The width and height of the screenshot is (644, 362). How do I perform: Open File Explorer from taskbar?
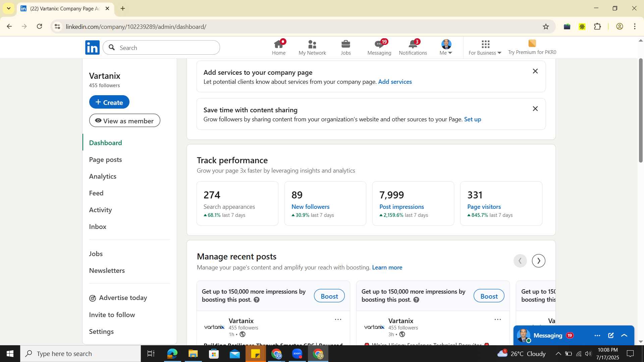pyautogui.click(x=193, y=354)
